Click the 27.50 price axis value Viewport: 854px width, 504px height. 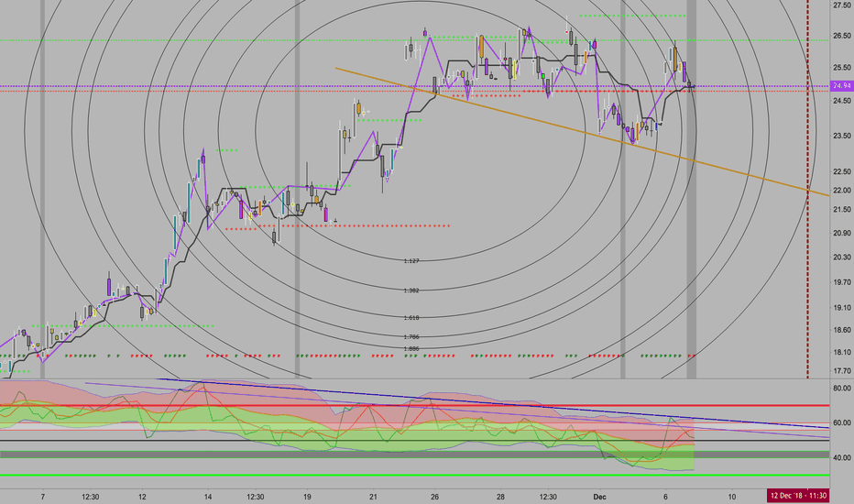click(x=841, y=5)
